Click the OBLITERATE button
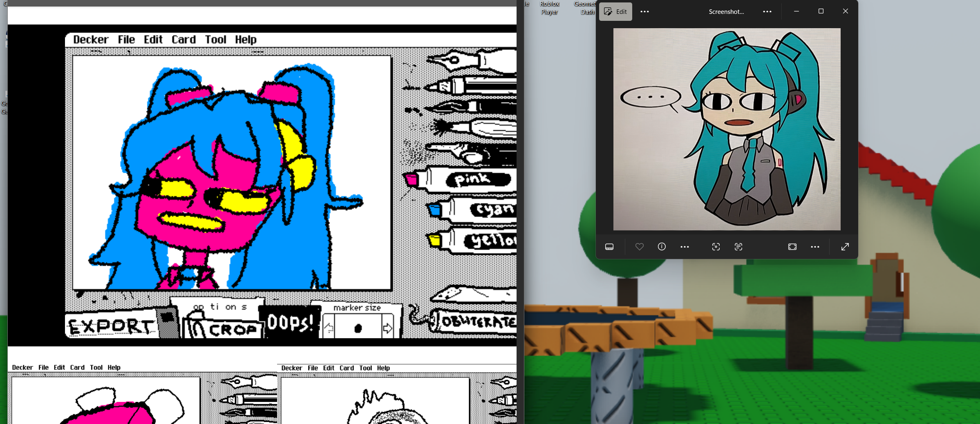This screenshot has height=424, width=980. [x=474, y=322]
